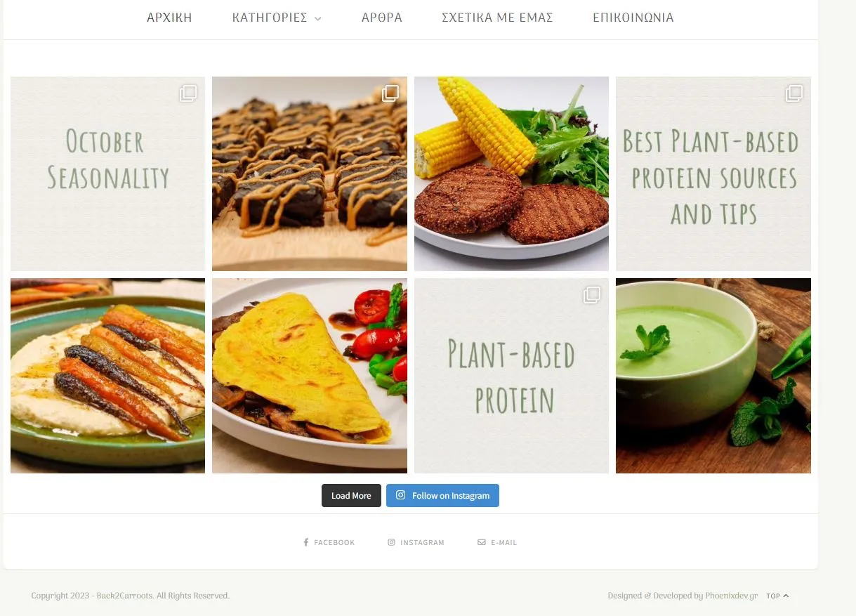Screen dimensions: 856x616
Task: Jump to top using TOP arrow
Action: pyautogui.click(x=777, y=596)
